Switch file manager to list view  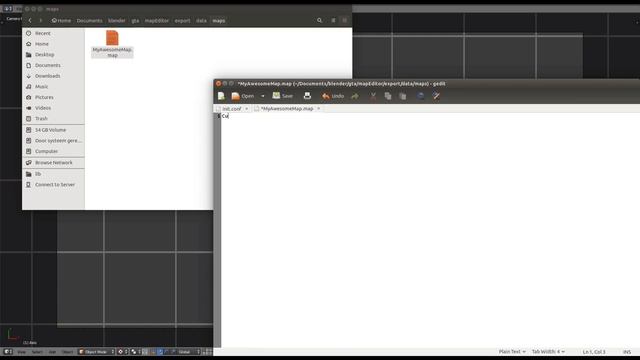[333, 20]
